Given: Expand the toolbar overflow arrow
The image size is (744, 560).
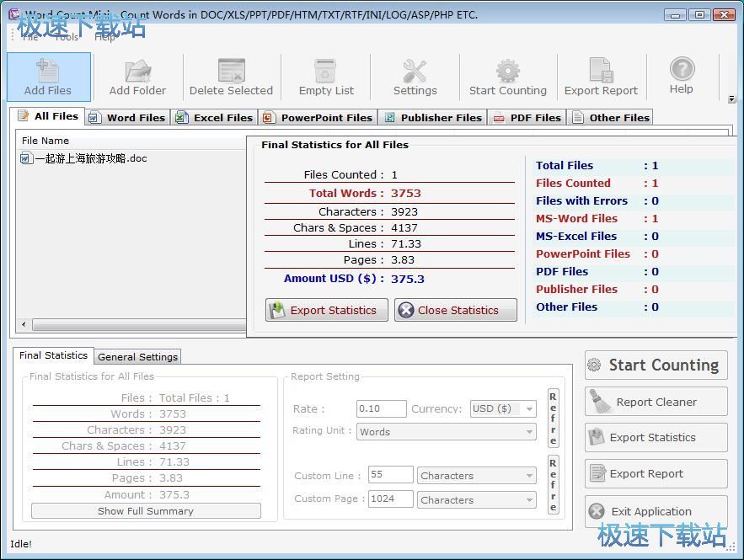Looking at the screenshot, I should click(731, 99).
